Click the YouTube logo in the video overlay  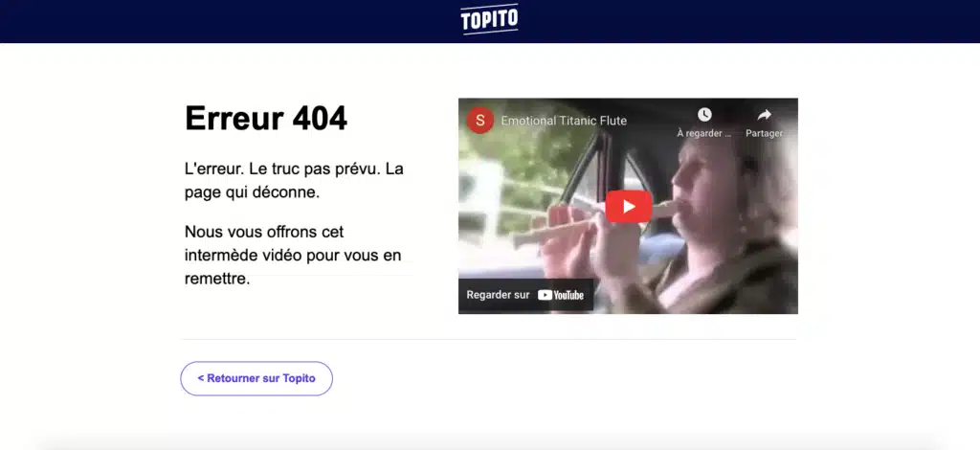click(x=561, y=295)
